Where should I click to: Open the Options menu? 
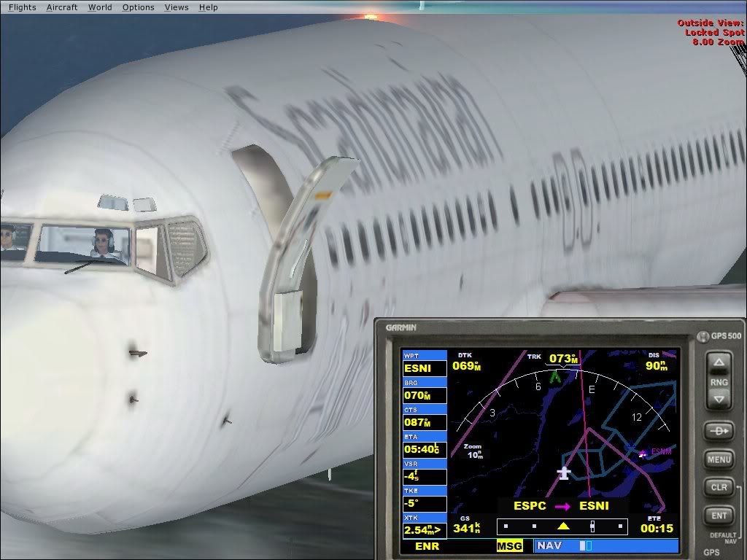[138, 7]
